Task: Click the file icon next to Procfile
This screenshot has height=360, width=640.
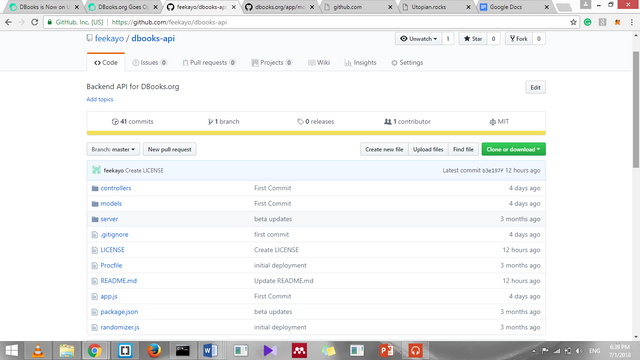Action: [x=95, y=266]
